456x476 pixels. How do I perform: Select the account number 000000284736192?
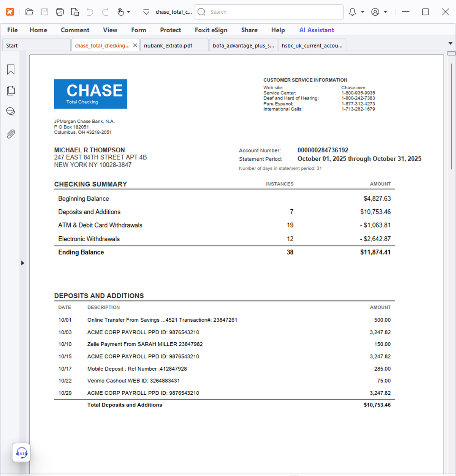tap(323, 150)
